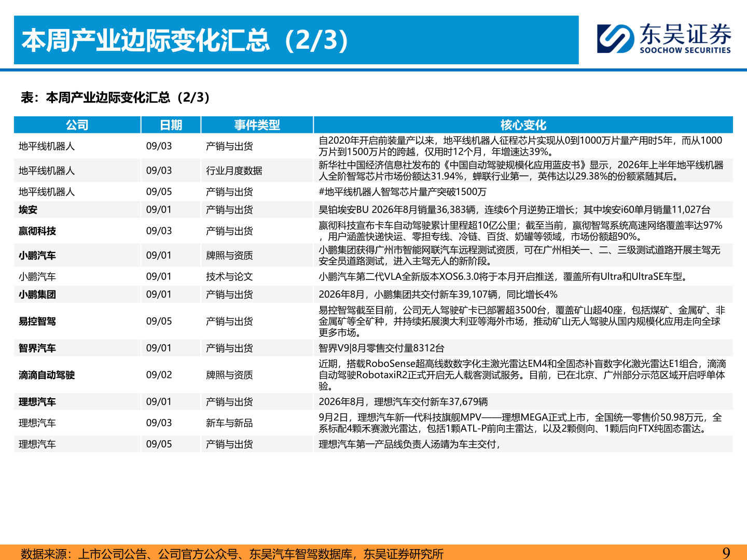This screenshot has width=747, height=560.
Task: Click the 智界汽车 company cell
Action: coord(37,348)
